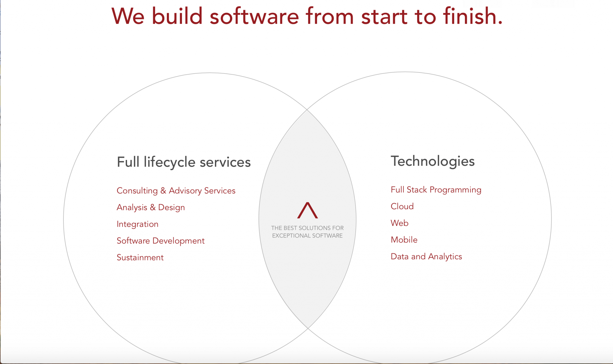Click 'THE BEST SOLUTIONS FOR' tagline text
This screenshot has width=613, height=364.
(308, 228)
